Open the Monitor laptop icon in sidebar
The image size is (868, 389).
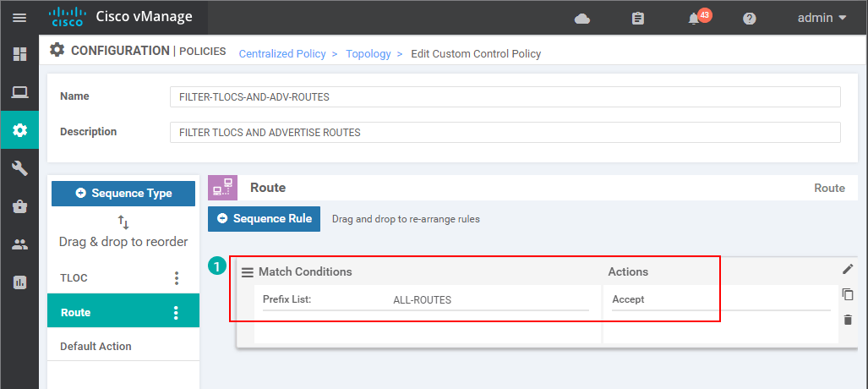click(20, 92)
